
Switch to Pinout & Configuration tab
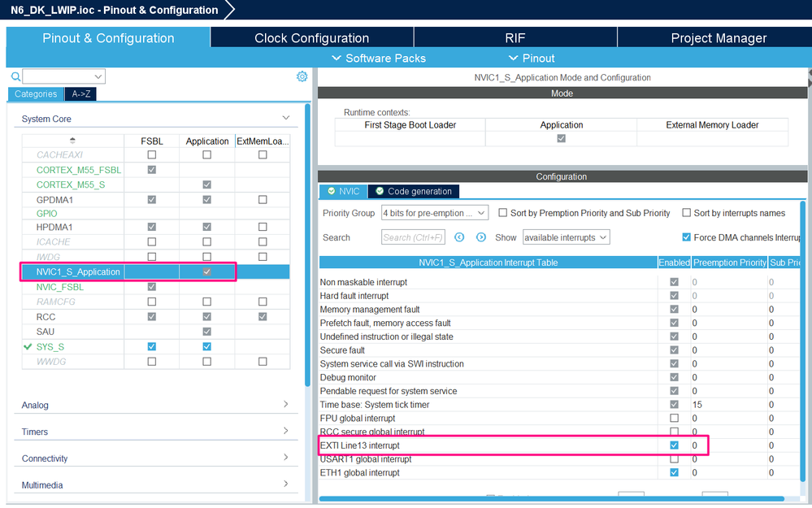pos(108,38)
